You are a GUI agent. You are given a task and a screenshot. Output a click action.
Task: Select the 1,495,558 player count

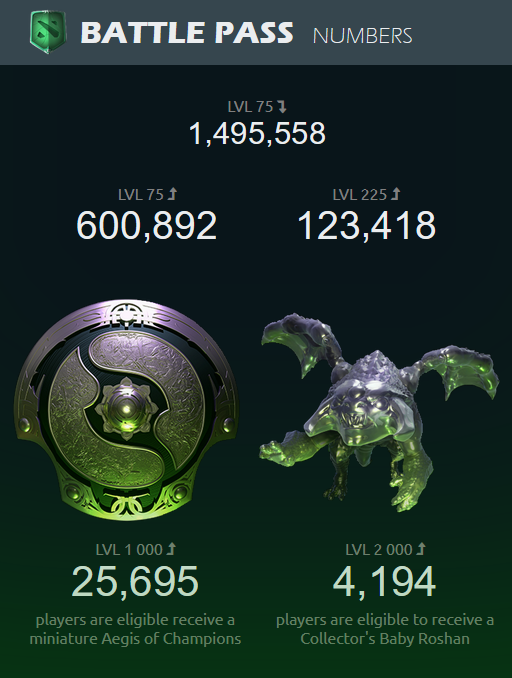click(257, 133)
